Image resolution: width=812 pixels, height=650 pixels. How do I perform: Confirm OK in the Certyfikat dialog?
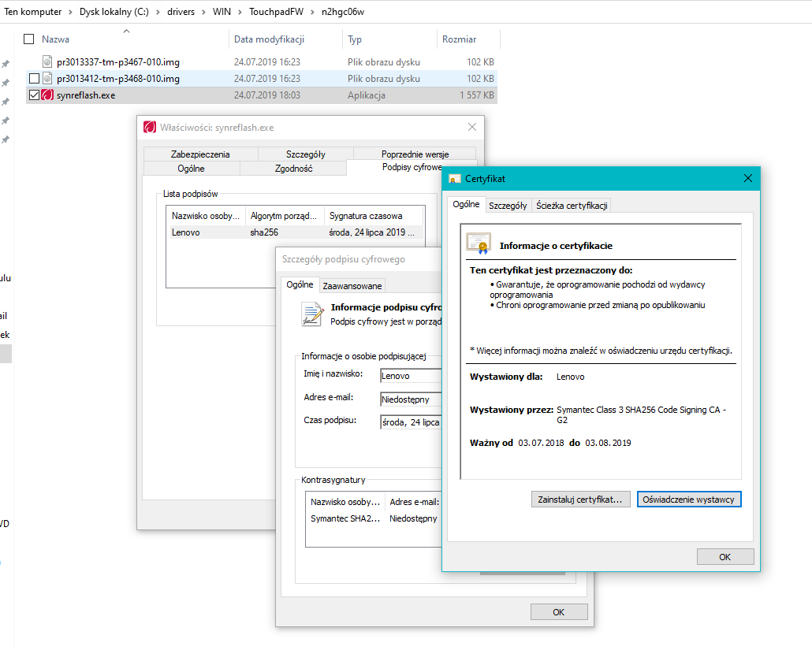tap(725, 557)
